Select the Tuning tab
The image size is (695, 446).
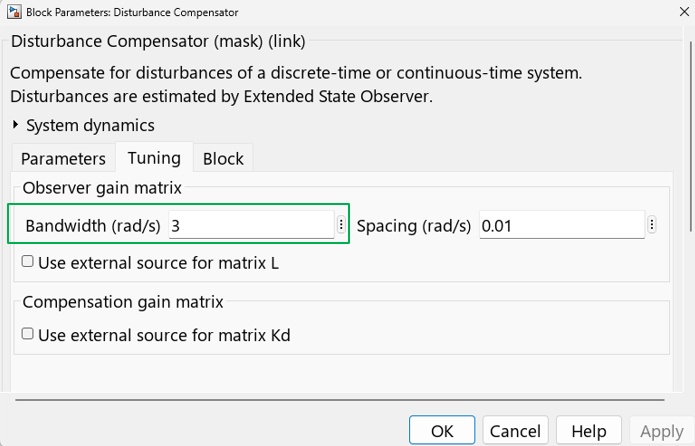[x=154, y=158]
